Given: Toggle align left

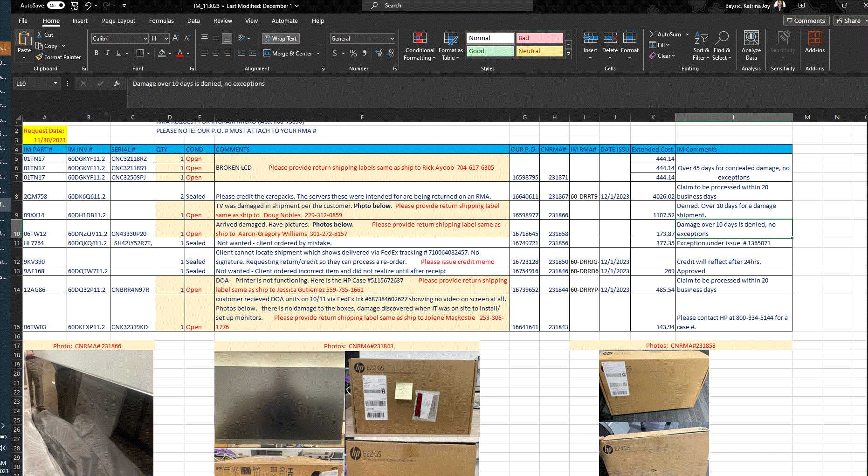Looking at the screenshot, I should coord(205,53).
